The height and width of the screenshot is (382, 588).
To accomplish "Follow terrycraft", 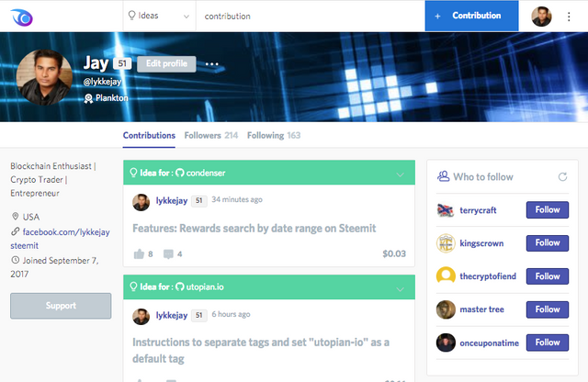I will (x=548, y=210).
